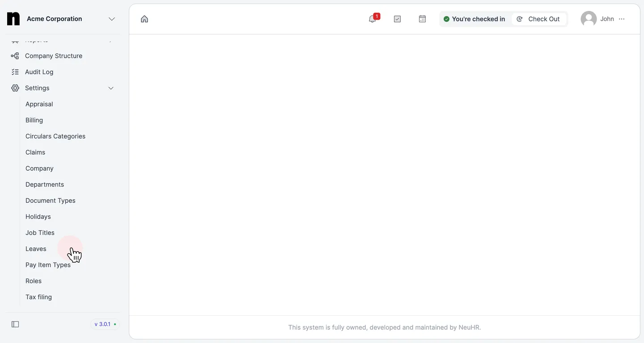Click the NeuHR logo icon

click(x=13, y=19)
